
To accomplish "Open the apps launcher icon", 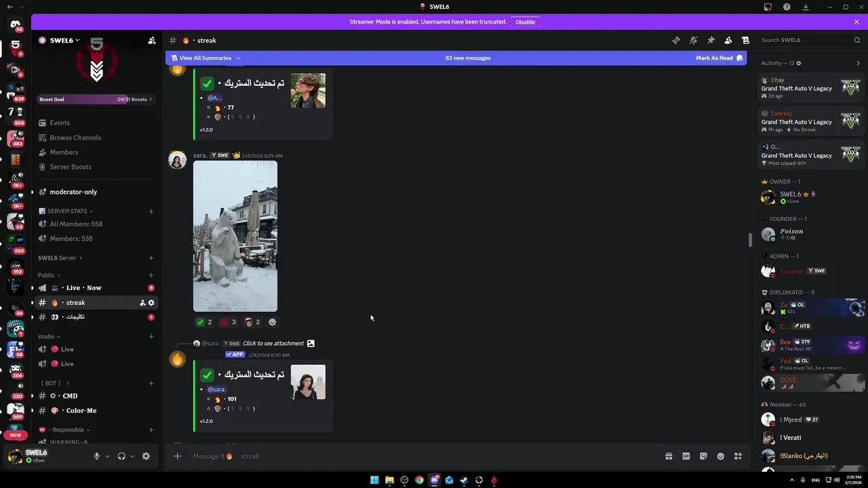I will pos(738,456).
